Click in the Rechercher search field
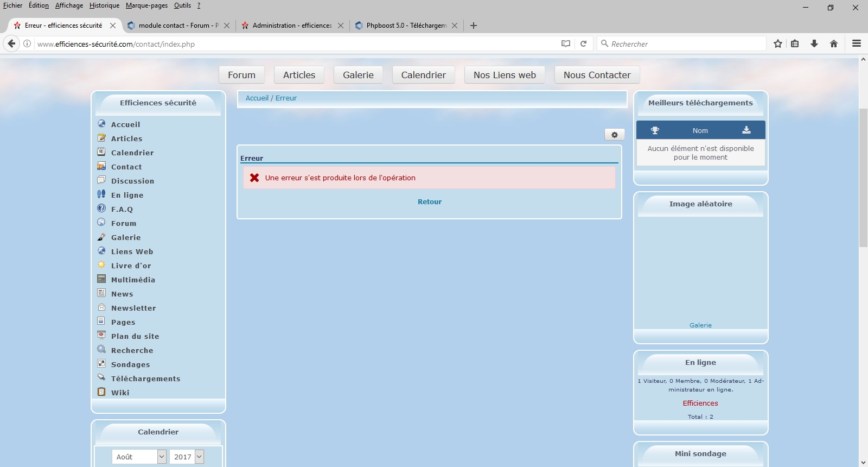868x467 pixels. (684, 44)
